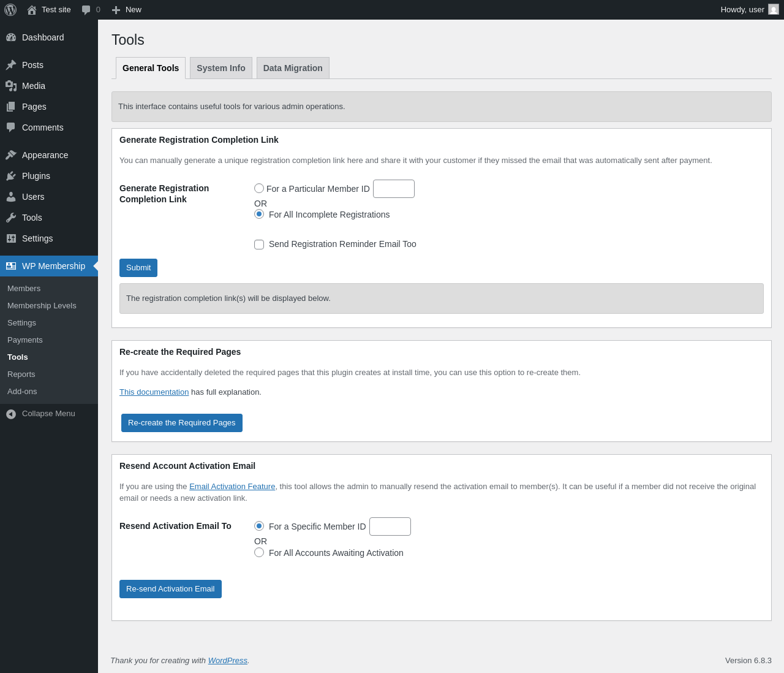The image size is (784, 673).
Task: Click the Appearance paintbrush icon
Action: [x=11, y=155]
